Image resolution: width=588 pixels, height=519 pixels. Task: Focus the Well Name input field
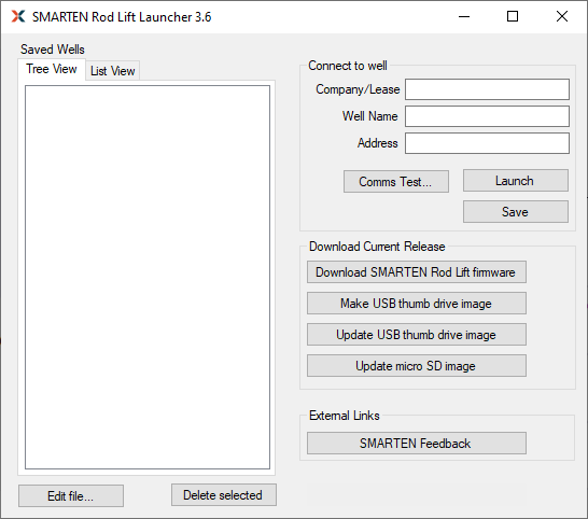tap(487, 116)
